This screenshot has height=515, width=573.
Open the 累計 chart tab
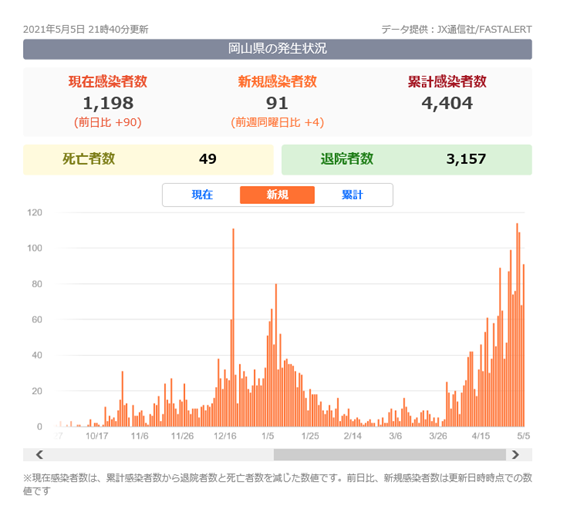[352, 195]
